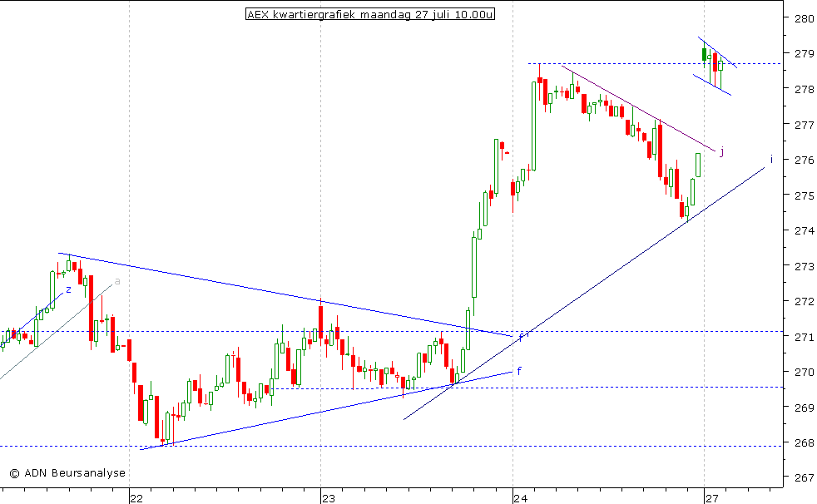Click date label 27 on the time axis
This screenshot has width=817, height=504.
711,498
